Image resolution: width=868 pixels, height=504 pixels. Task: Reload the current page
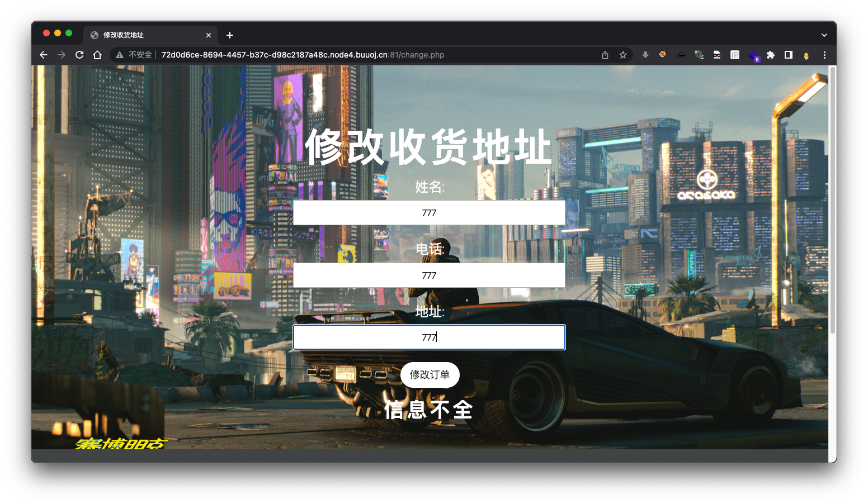point(79,55)
